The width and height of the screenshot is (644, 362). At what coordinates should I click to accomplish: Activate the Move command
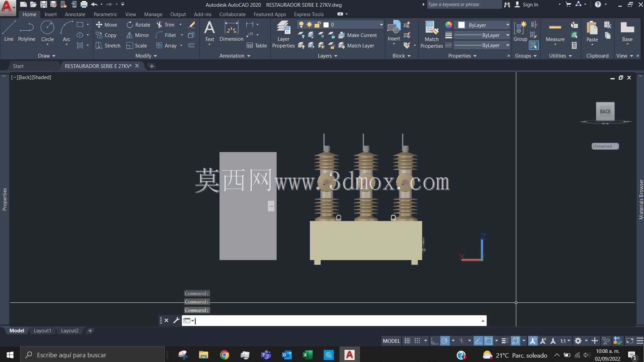point(106,25)
